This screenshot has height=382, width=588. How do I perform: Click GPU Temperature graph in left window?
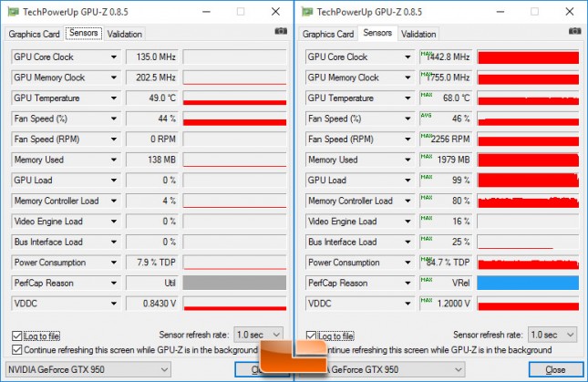pos(234,98)
